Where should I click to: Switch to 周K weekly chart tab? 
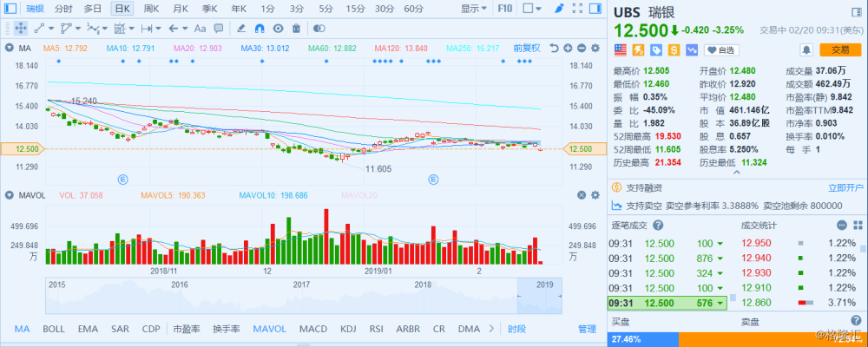(151, 9)
